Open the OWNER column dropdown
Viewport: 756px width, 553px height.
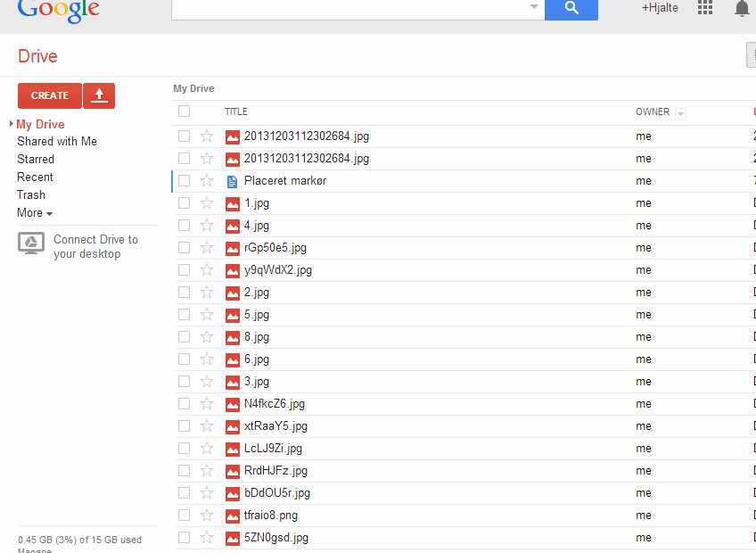pos(679,112)
